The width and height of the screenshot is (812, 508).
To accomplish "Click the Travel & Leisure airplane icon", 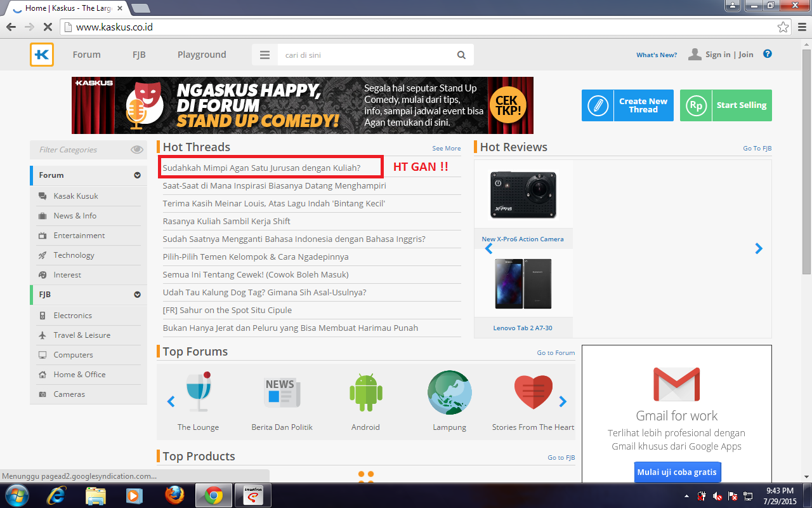I will click(43, 335).
